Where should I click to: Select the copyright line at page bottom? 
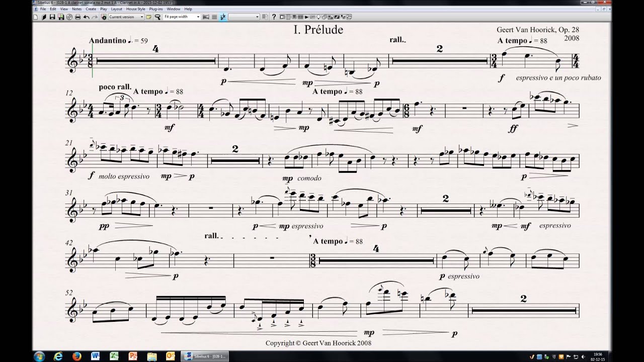click(318, 343)
